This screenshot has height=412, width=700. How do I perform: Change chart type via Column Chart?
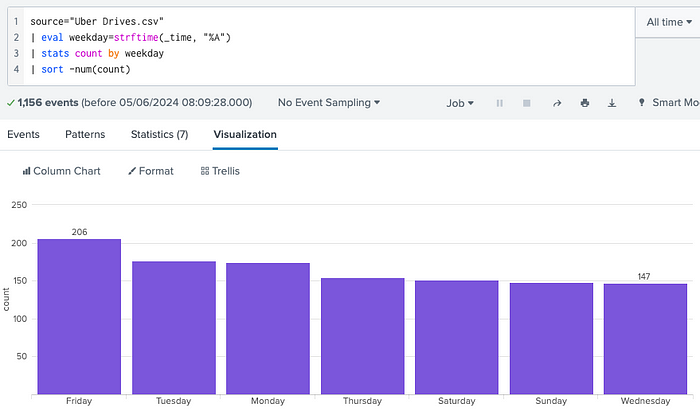click(x=62, y=171)
